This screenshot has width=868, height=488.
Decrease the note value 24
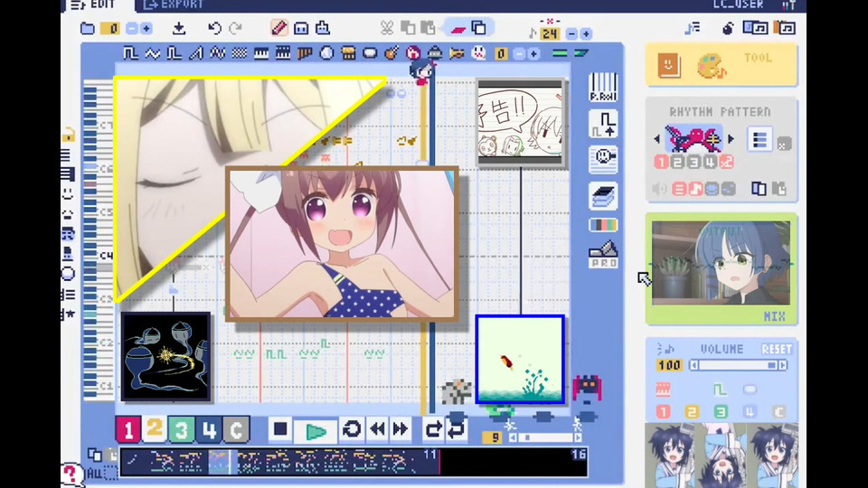click(571, 33)
